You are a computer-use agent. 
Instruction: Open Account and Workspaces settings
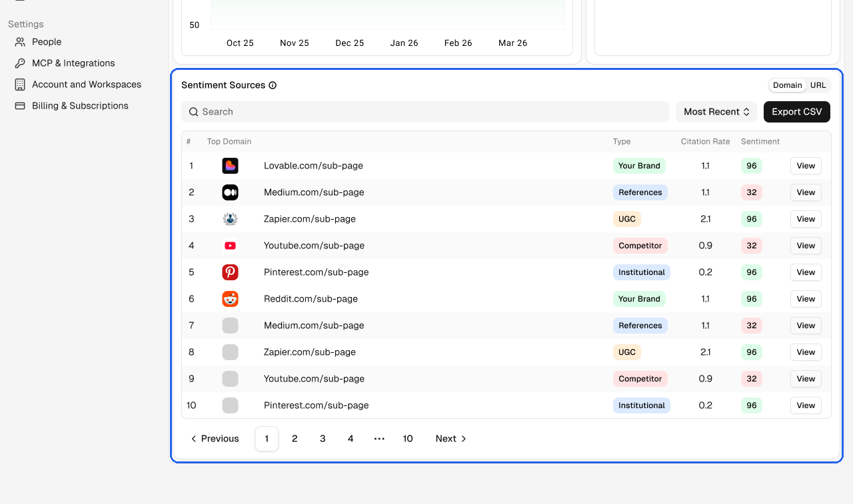click(87, 85)
